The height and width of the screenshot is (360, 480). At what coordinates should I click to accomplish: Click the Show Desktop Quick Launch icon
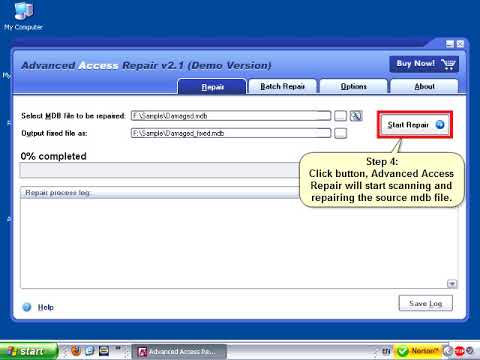(x=104, y=351)
